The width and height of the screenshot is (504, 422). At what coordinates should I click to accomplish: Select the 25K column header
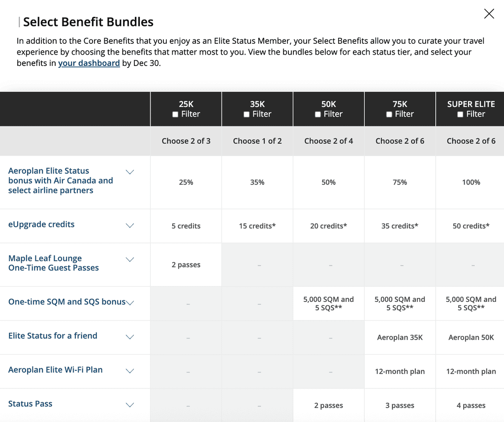click(186, 104)
